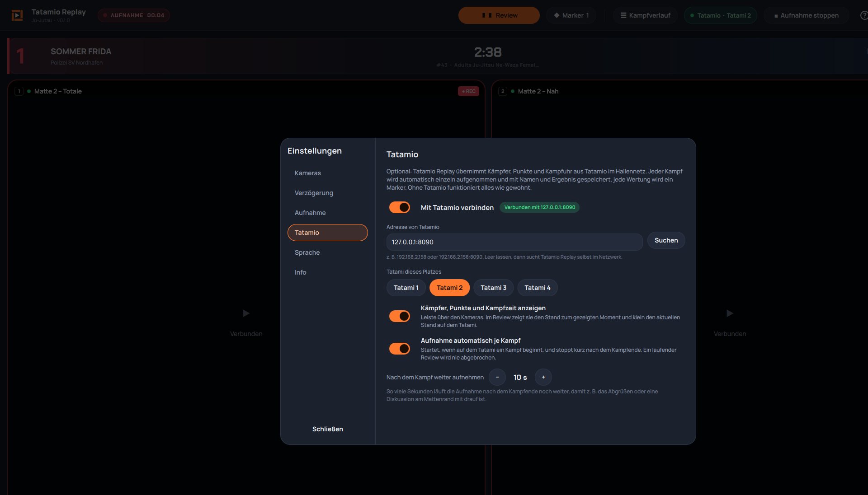Click the Suchen button
This screenshot has height=495, width=868.
(x=666, y=240)
